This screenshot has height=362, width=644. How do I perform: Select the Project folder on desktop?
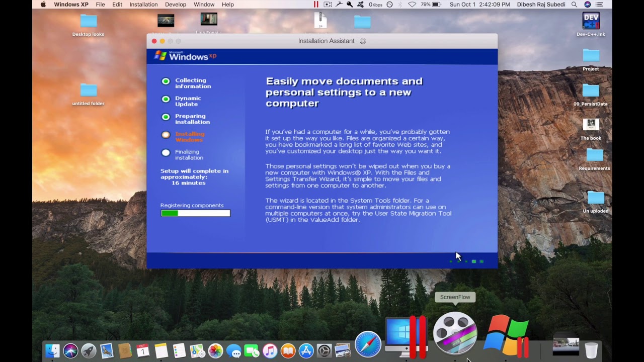coord(591,60)
